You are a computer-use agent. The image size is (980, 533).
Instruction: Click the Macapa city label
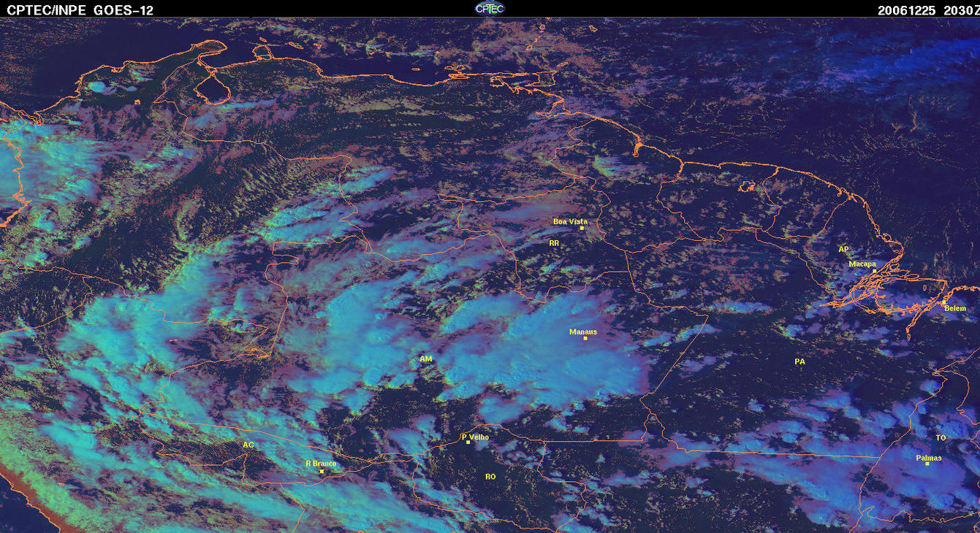tap(862, 264)
